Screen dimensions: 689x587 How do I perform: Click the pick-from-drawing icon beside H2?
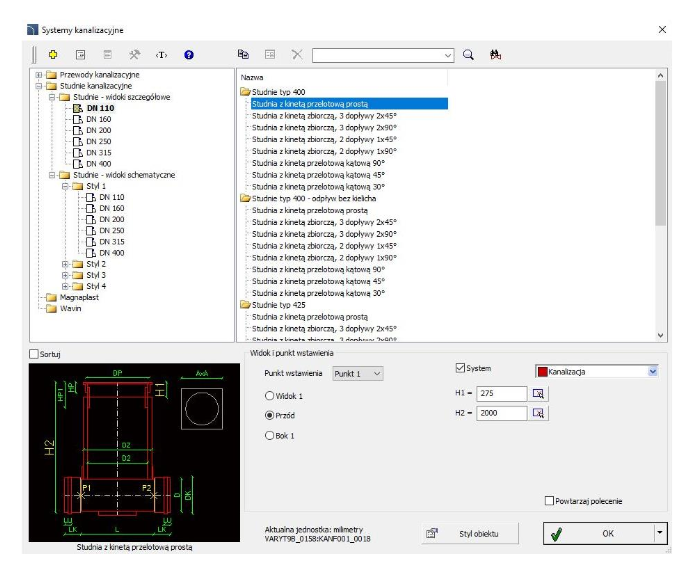[538, 413]
